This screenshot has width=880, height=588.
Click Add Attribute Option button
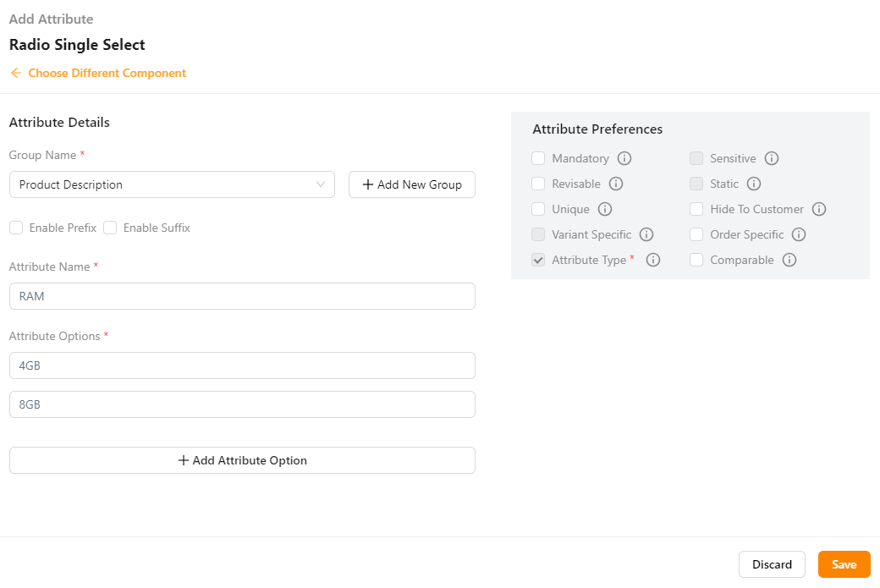[x=242, y=460]
